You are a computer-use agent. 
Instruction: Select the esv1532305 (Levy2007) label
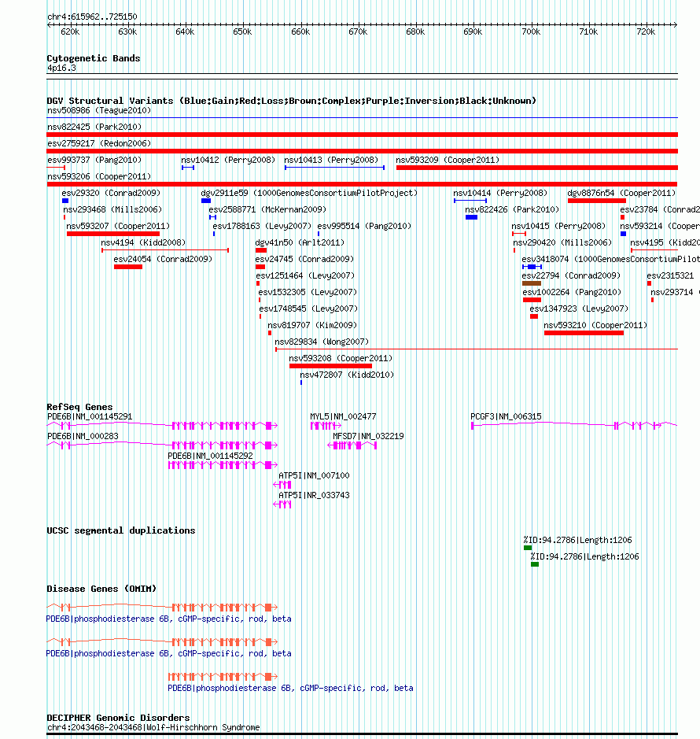click(x=308, y=292)
